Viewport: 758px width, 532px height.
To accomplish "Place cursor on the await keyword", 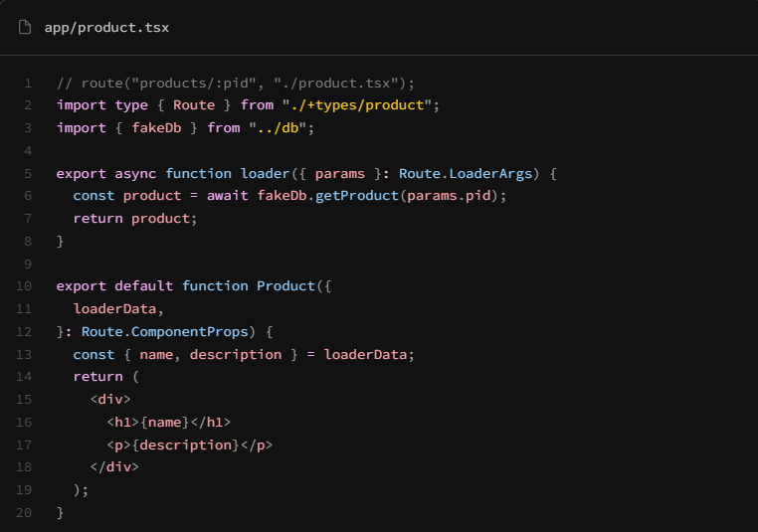I will [228, 196].
